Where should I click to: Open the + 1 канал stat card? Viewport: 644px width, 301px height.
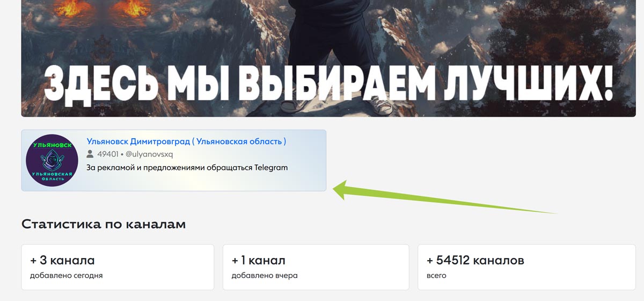(316, 267)
